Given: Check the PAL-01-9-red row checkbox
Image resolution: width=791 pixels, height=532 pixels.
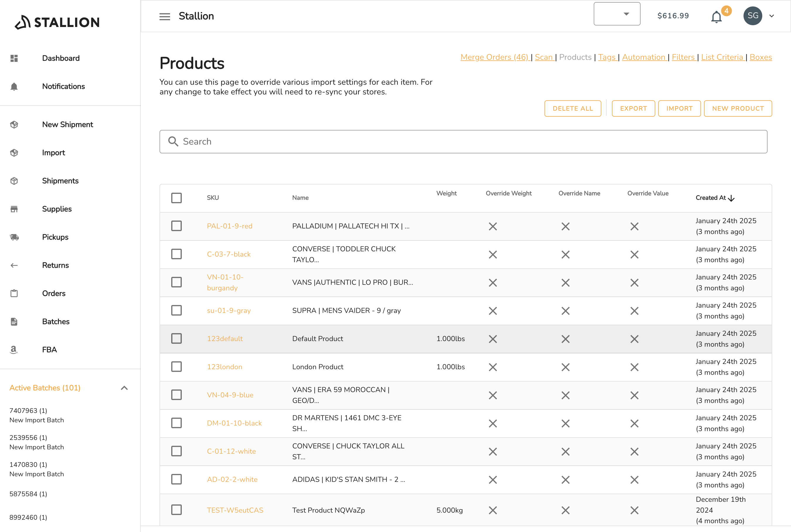Looking at the screenshot, I should [x=176, y=226].
